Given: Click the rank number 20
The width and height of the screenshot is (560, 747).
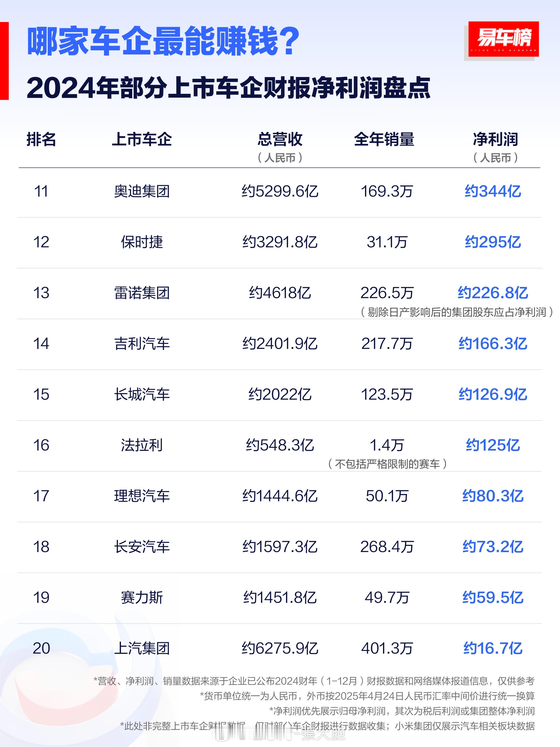Looking at the screenshot, I should [x=41, y=648].
